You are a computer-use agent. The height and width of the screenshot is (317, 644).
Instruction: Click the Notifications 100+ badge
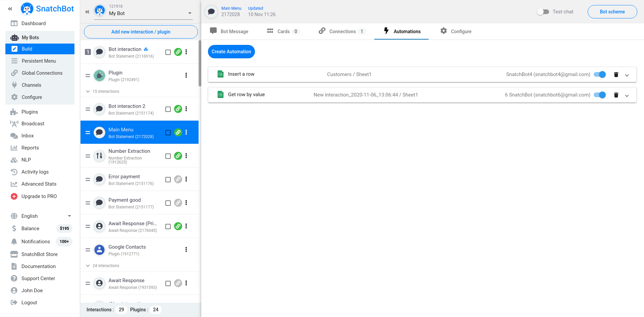[x=64, y=242]
